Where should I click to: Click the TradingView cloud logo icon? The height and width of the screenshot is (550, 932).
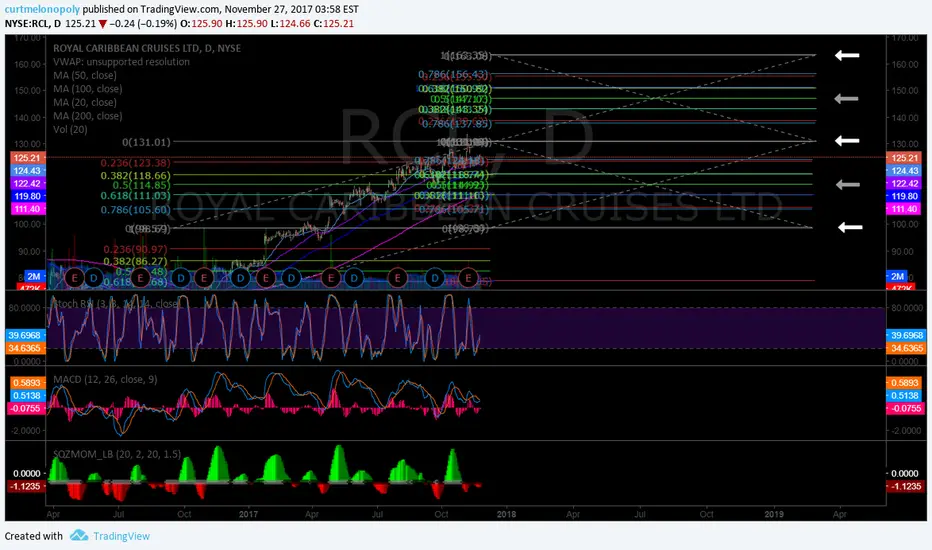click(79, 536)
